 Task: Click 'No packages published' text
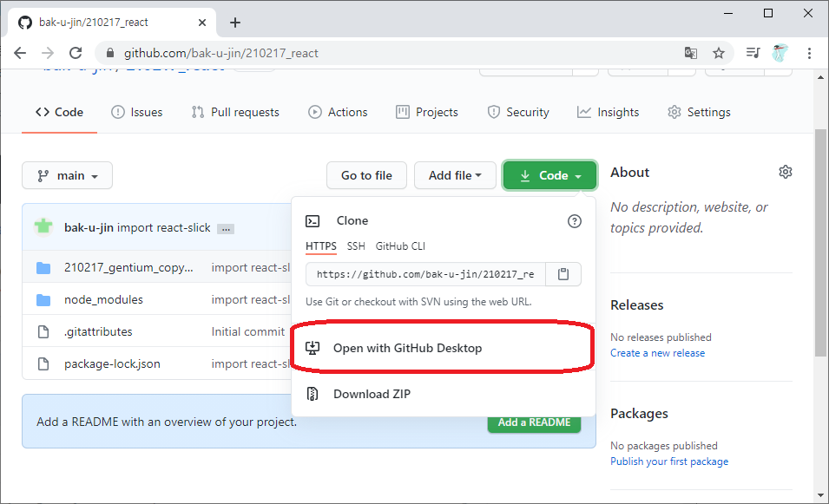pos(664,446)
